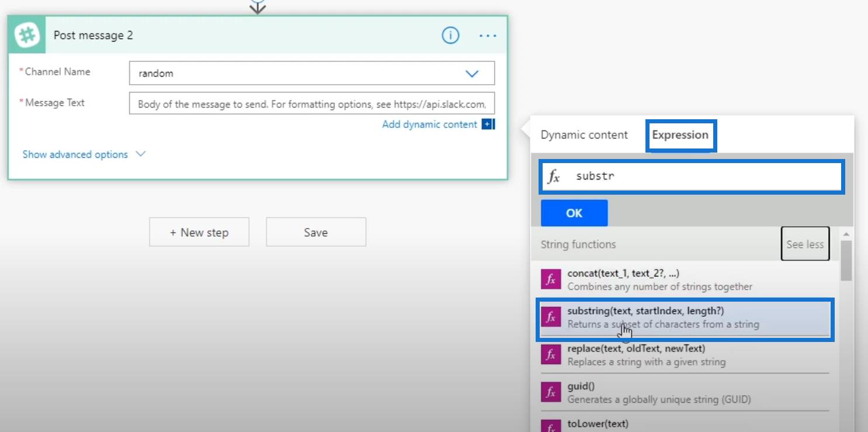This screenshot has width=868, height=432.
Task: Click inside the expression field containing substr
Action: click(691, 176)
